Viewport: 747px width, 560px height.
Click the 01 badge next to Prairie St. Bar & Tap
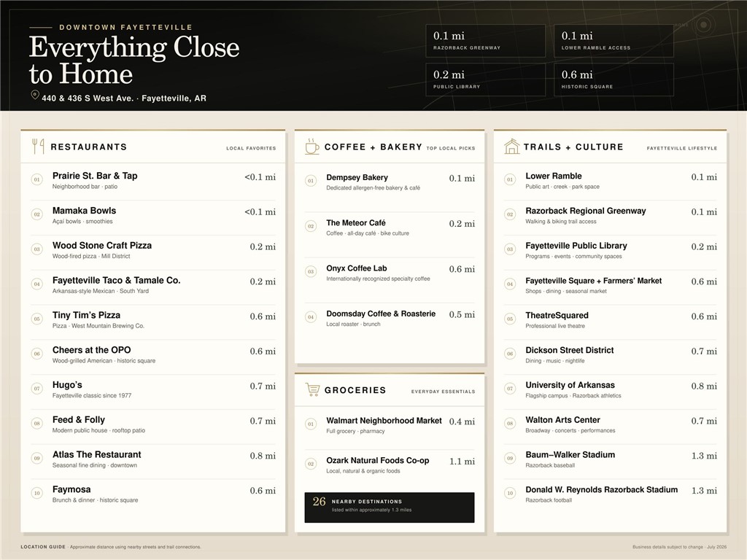point(36,179)
